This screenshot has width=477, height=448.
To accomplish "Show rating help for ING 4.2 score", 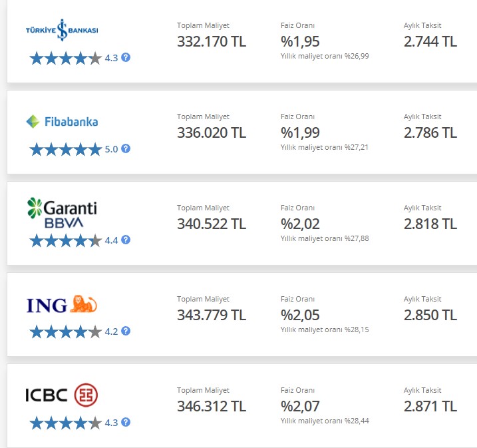I will pos(126,331).
